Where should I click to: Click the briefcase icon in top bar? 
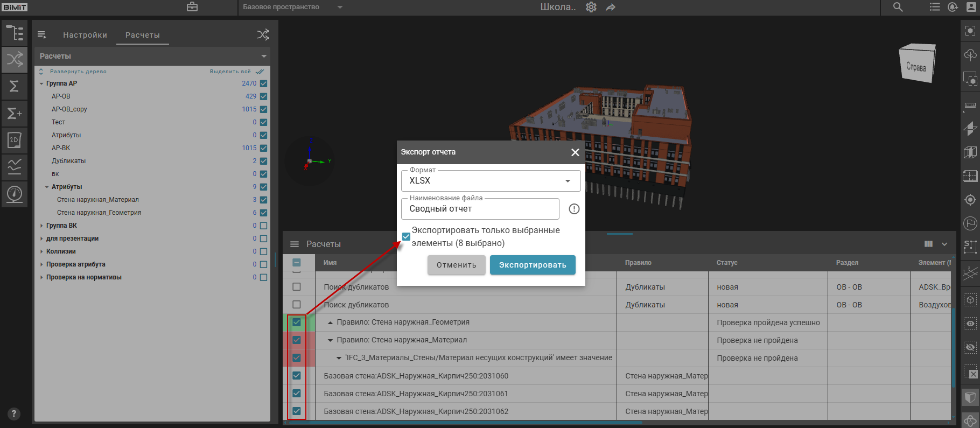[x=192, y=7]
